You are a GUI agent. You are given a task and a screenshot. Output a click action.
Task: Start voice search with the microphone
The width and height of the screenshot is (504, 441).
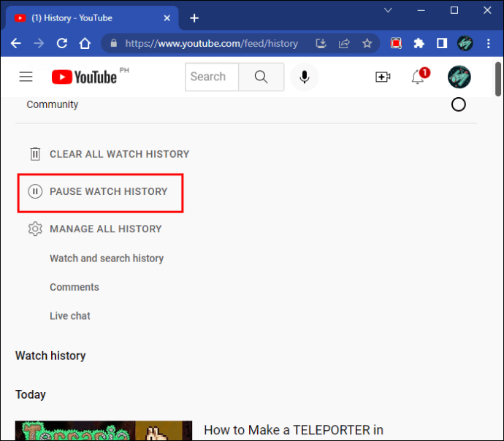click(305, 77)
